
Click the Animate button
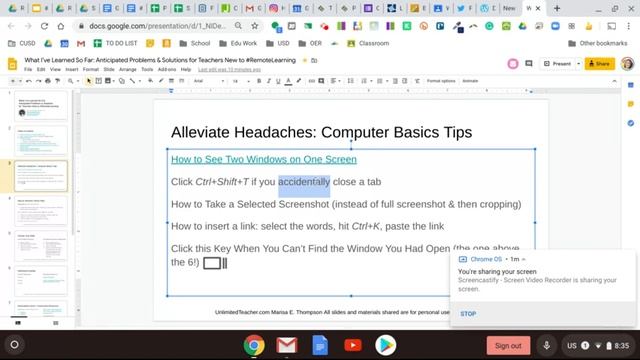click(470, 81)
